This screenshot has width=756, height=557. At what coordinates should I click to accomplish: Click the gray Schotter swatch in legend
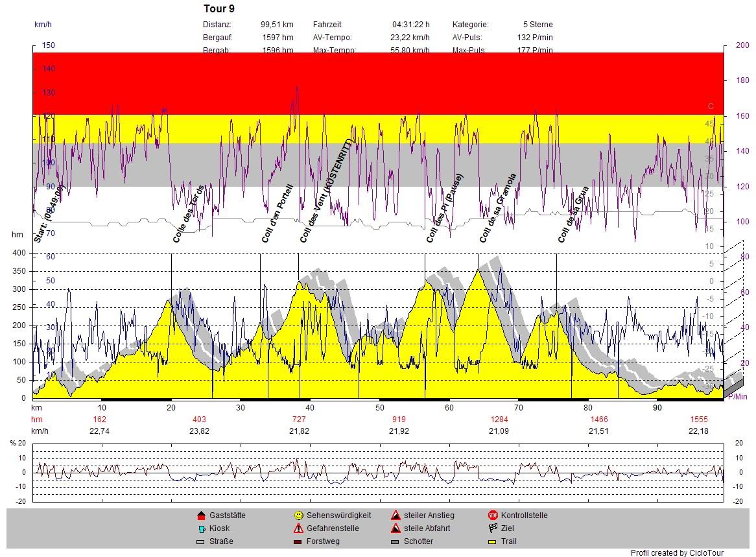click(396, 541)
